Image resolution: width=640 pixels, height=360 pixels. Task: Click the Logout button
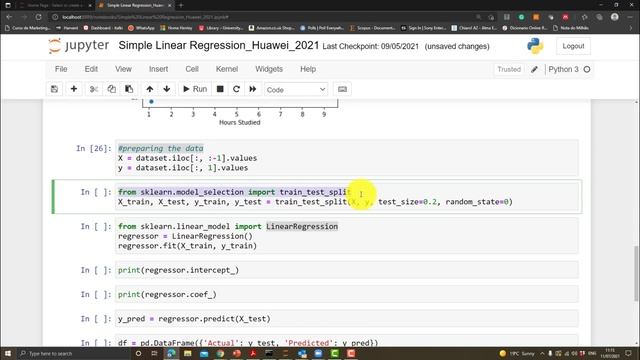click(x=573, y=46)
